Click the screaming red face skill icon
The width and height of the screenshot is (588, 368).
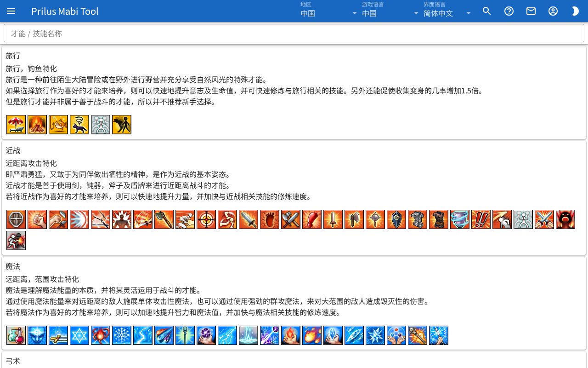(565, 219)
